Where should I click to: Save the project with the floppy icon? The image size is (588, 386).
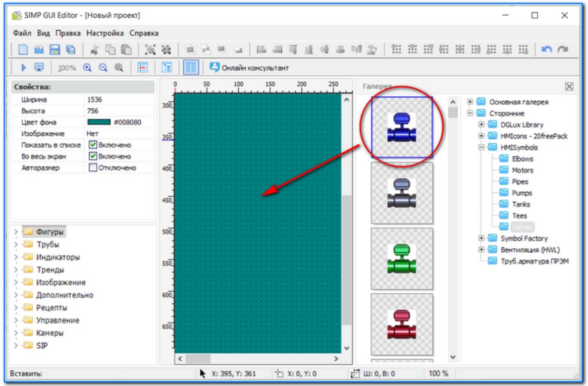click(55, 49)
